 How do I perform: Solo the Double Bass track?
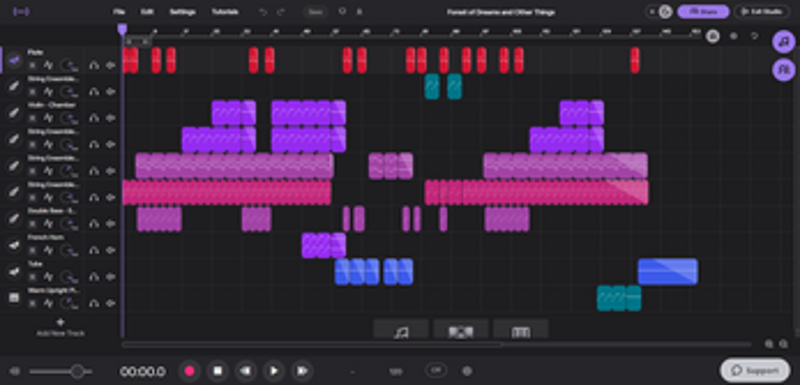pos(94,224)
